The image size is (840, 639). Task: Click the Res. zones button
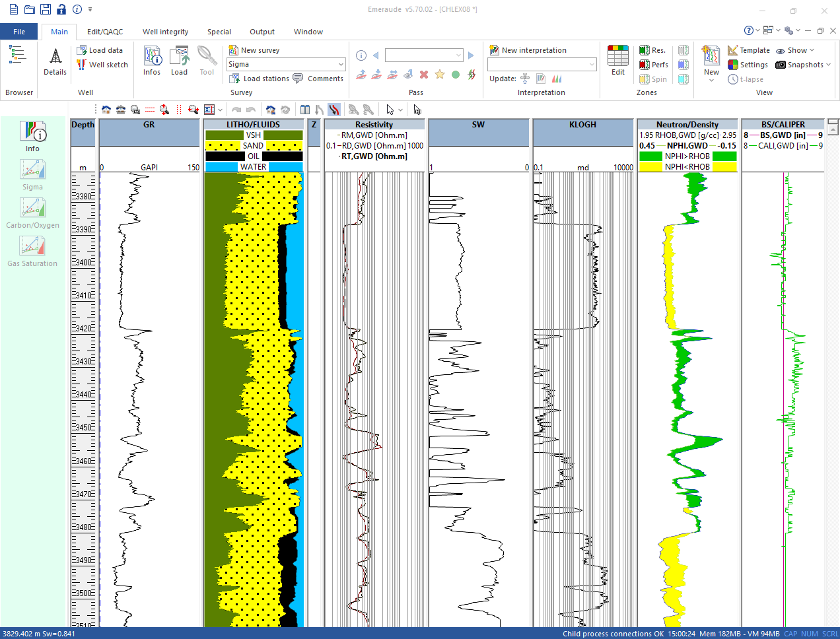(x=652, y=50)
